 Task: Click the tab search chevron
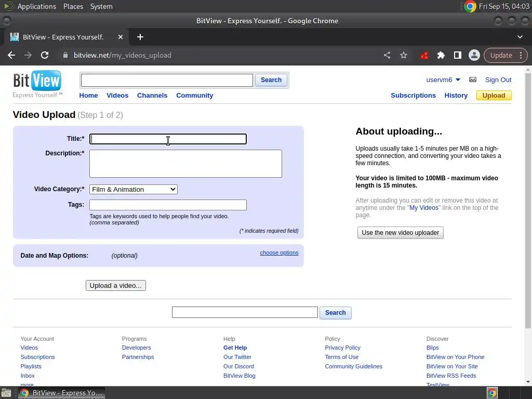pyautogui.click(x=520, y=37)
